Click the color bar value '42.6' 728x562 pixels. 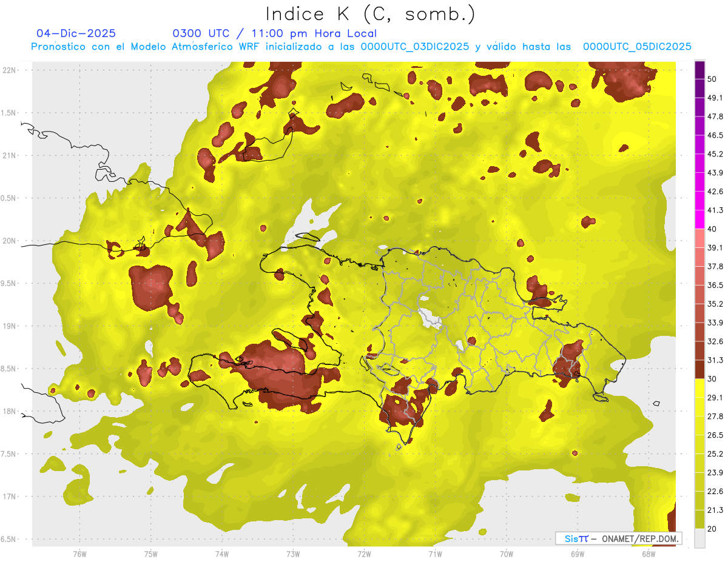[x=715, y=192]
